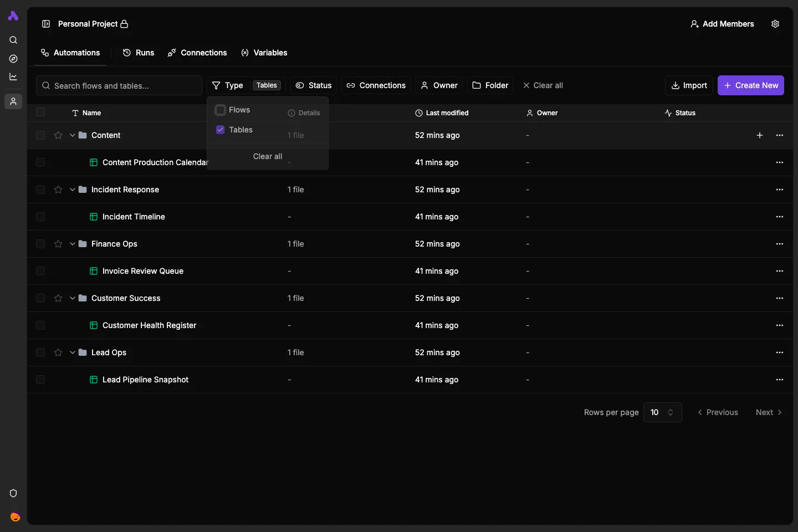Collapse the Lead Ops folder chevron
This screenshot has width=798, height=532.
[x=72, y=352]
